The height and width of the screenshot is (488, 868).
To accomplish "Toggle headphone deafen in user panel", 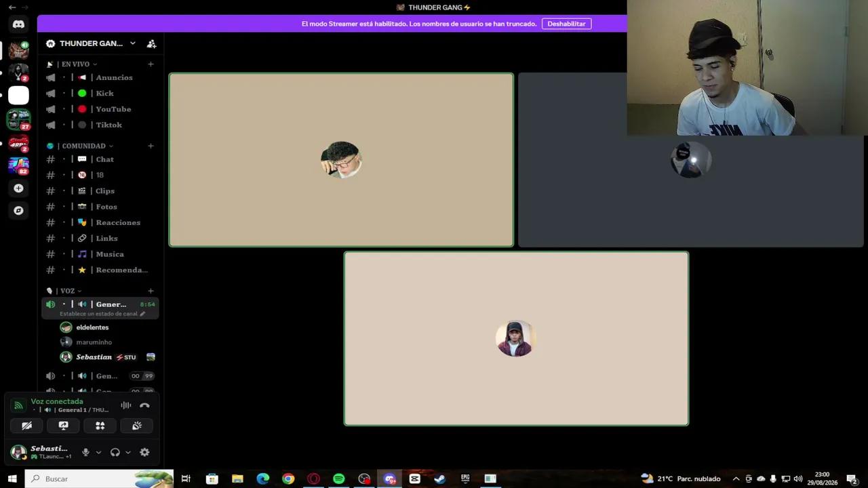I will point(115,452).
